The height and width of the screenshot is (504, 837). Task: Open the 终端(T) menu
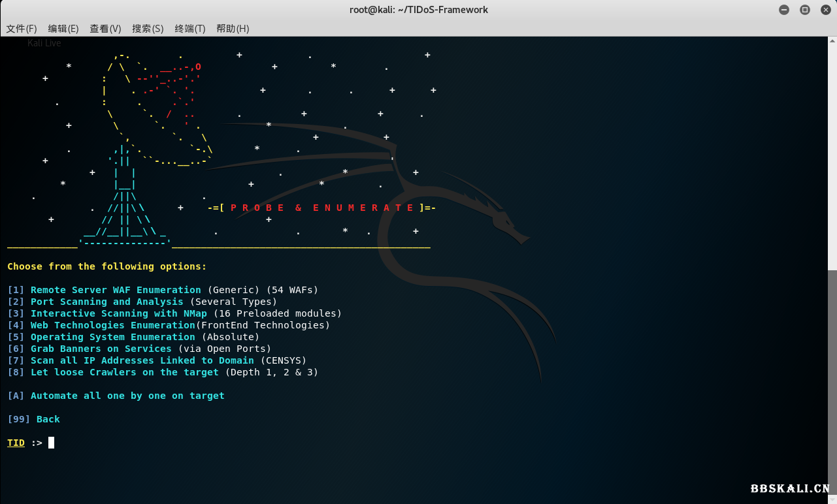pyautogui.click(x=190, y=29)
